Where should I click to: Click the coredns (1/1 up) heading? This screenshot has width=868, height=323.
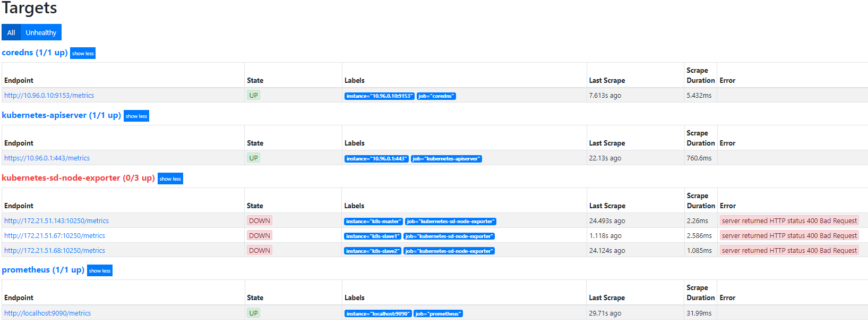pyautogui.click(x=35, y=53)
